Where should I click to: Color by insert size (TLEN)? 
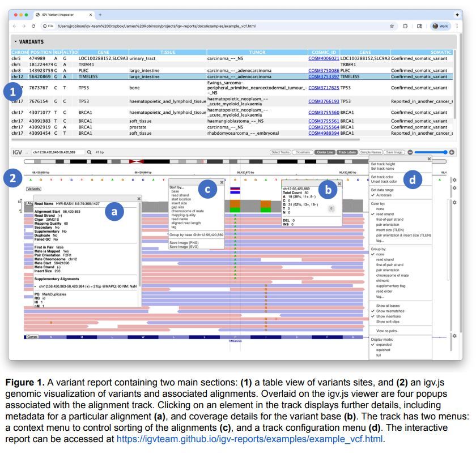tap(390, 230)
